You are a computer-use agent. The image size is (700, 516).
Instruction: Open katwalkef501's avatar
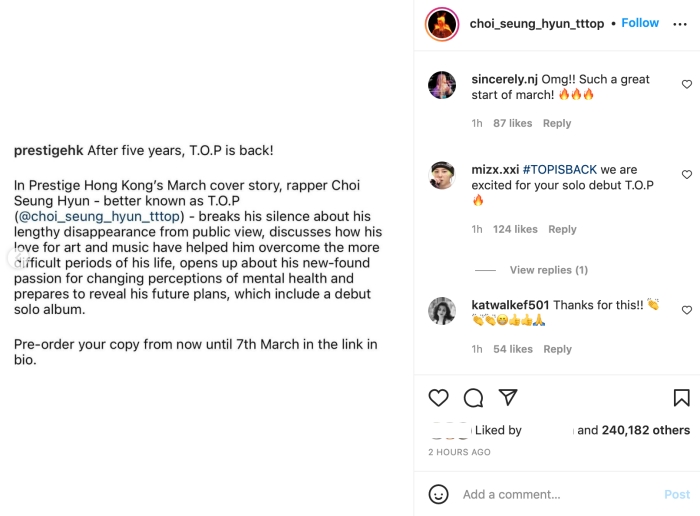click(442, 311)
